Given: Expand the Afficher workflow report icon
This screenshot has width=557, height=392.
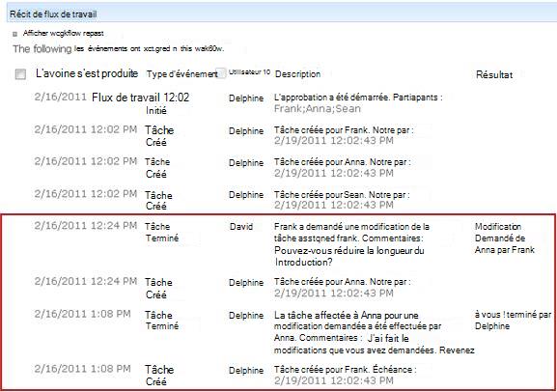Looking at the screenshot, I should 14,34.
